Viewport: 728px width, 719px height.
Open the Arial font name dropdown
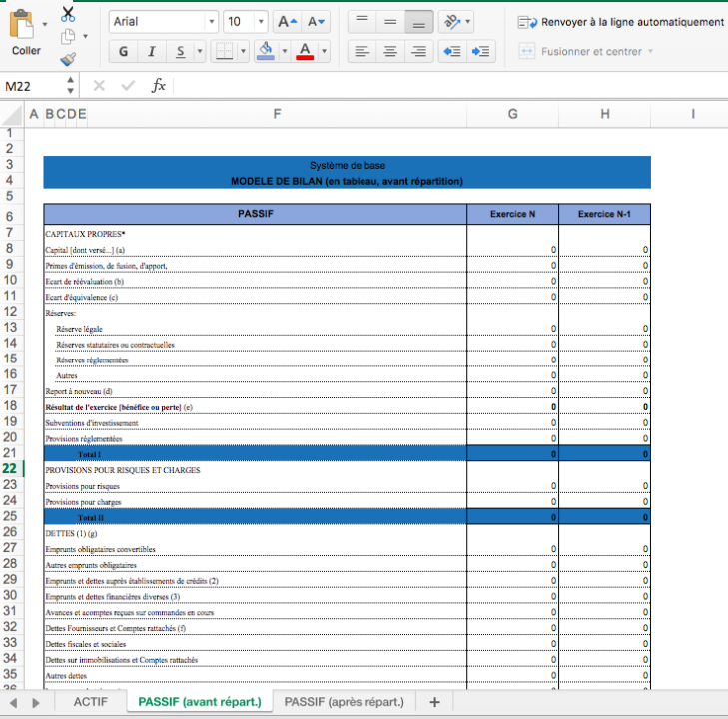[x=211, y=21]
